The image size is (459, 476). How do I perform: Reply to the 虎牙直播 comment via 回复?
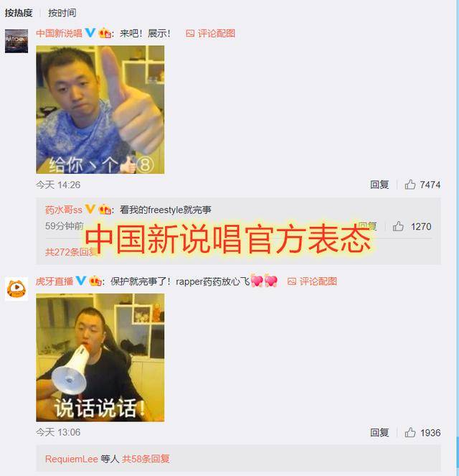[x=379, y=432]
